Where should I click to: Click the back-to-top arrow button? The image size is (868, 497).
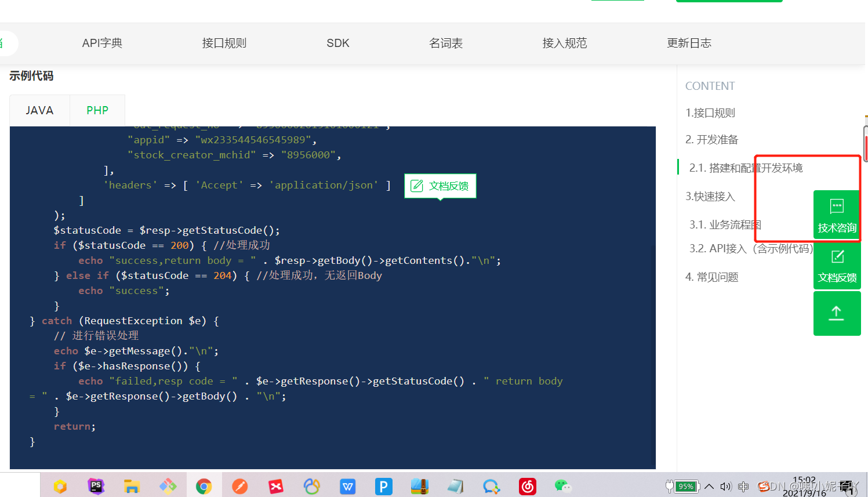point(837,313)
